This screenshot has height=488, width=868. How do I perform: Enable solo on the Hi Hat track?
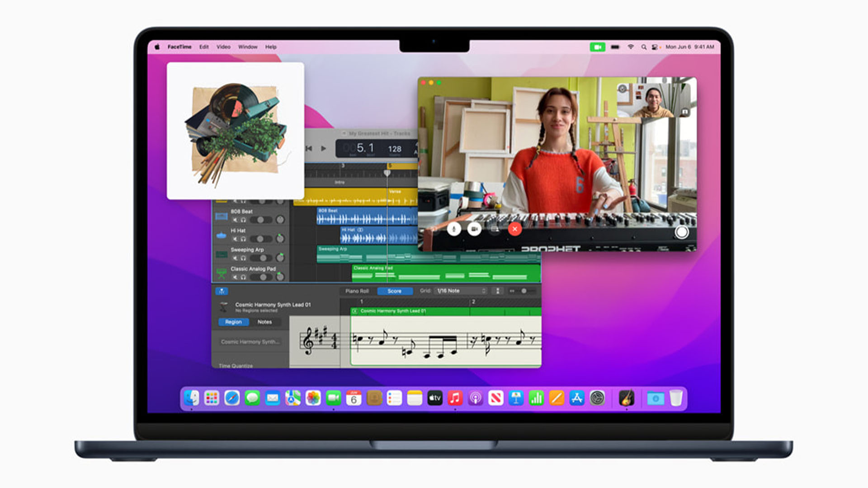tap(243, 239)
